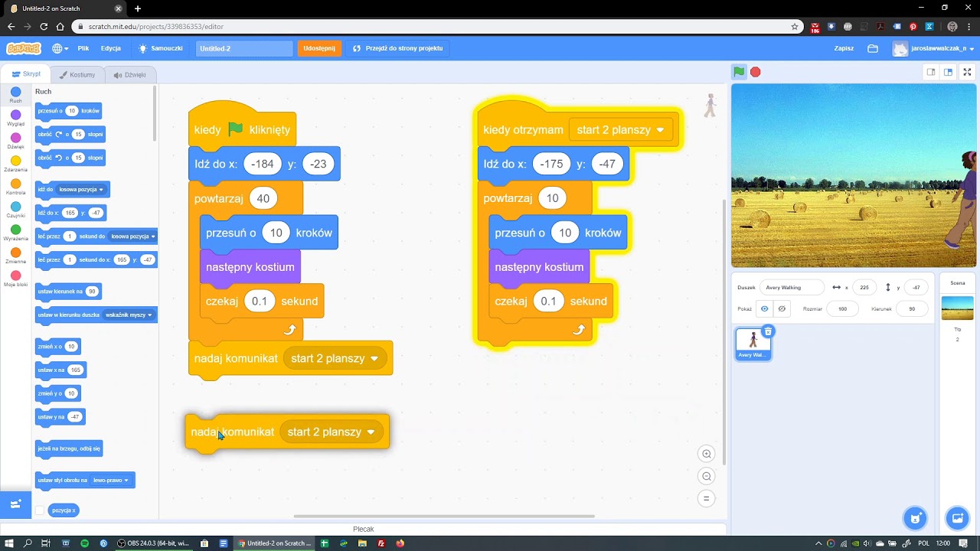Select the Wyrażenia block category
The height and width of the screenshot is (551, 980).
click(x=15, y=233)
